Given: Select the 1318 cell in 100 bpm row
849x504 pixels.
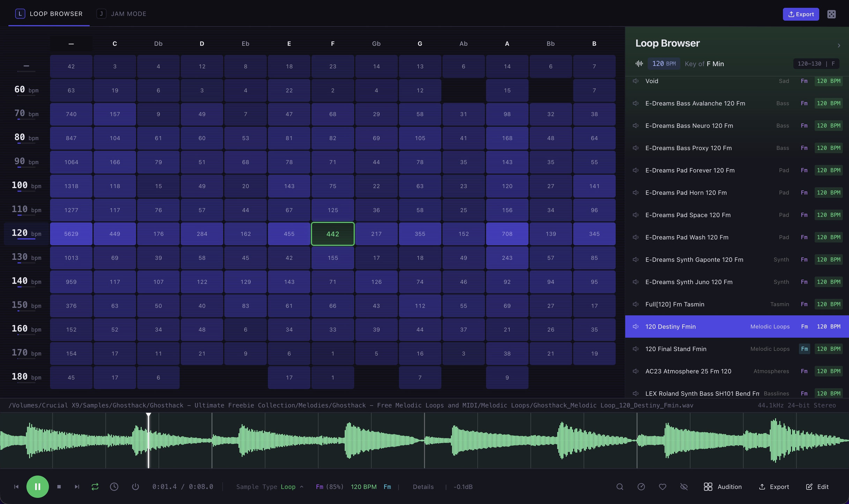Looking at the screenshot, I should pos(71,186).
